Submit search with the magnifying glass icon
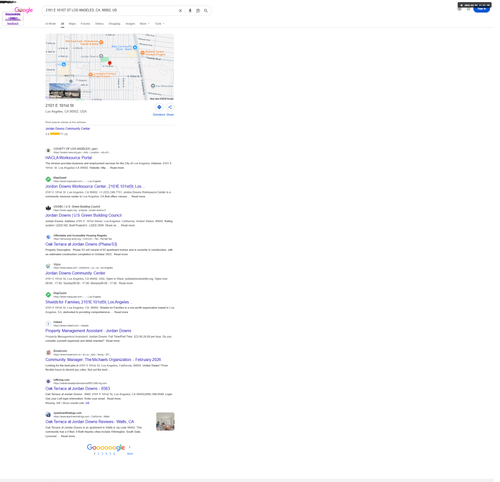 click(x=206, y=11)
